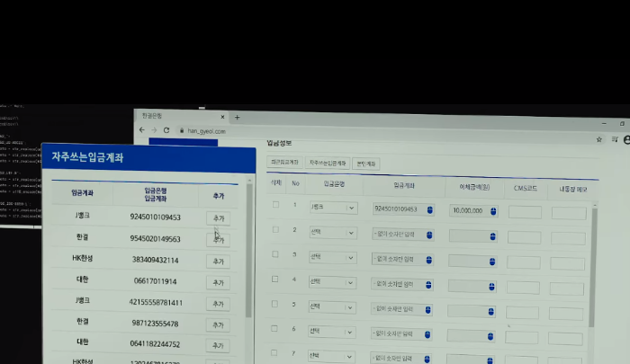Add 대한 account 0641182244752

click(218, 345)
